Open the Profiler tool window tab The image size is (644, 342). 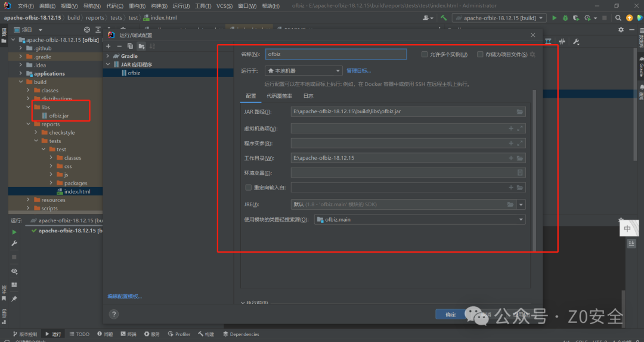(x=179, y=334)
